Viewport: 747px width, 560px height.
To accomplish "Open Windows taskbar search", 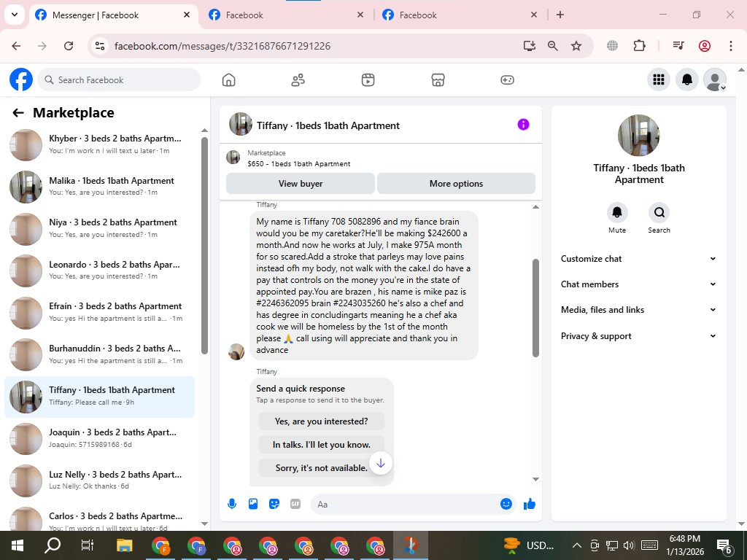I will (53, 545).
